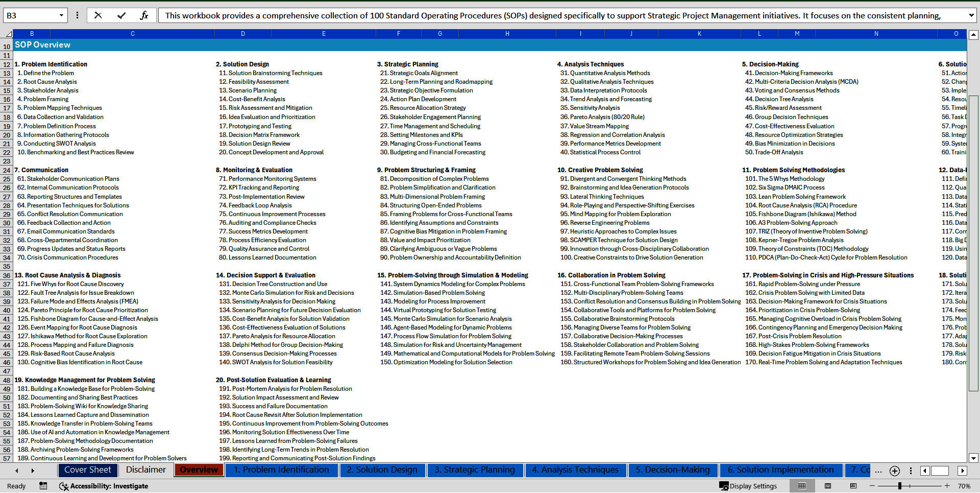Switch to Page Layout view
The height and width of the screenshot is (493, 980).
(828, 486)
